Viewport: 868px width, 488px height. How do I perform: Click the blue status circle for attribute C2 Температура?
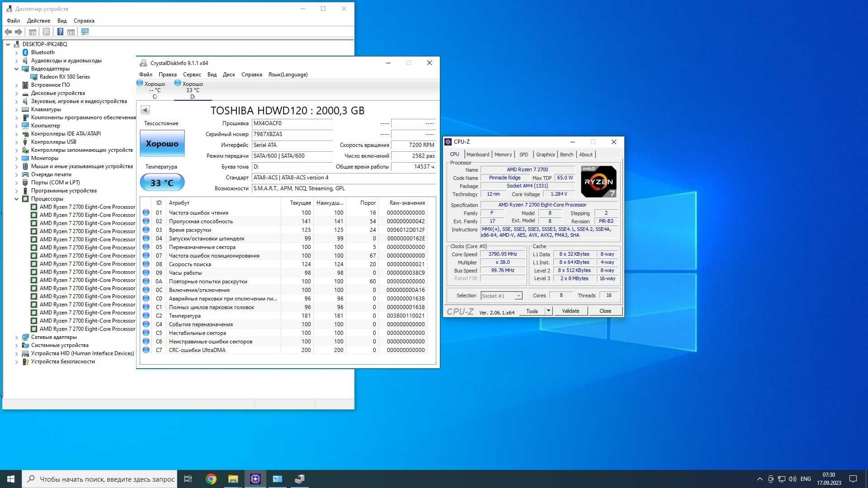tap(146, 315)
